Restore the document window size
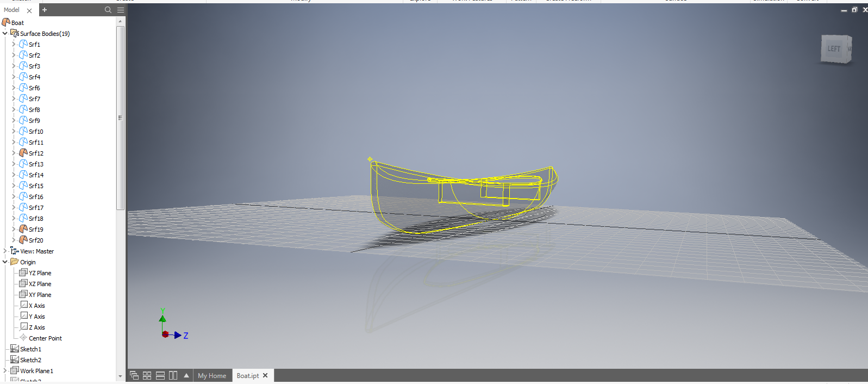868x384 pixels. pos(854,10)
